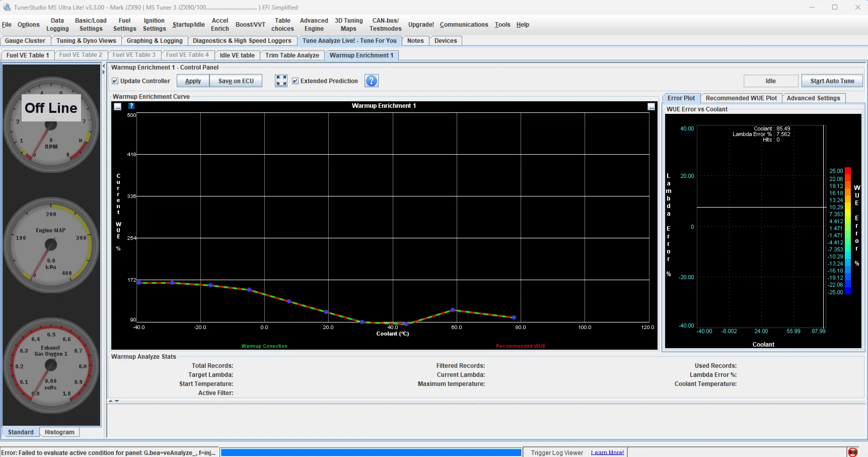Click the red connection status icon
The height and width of the screenshot is (457, 868).
[852, 452]
